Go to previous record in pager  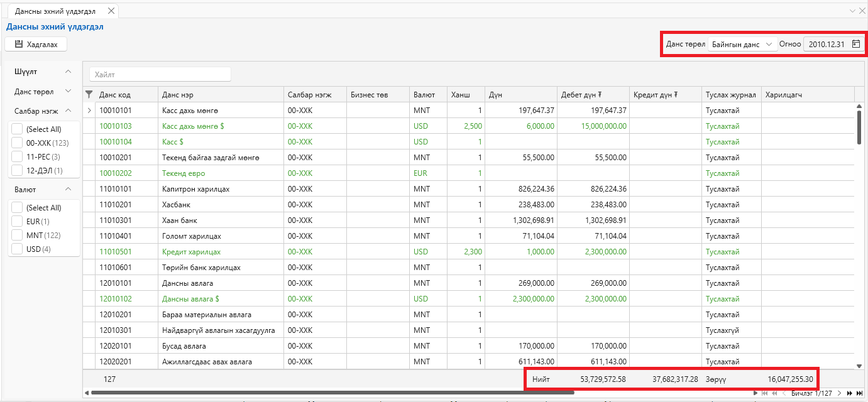(784, 393)
